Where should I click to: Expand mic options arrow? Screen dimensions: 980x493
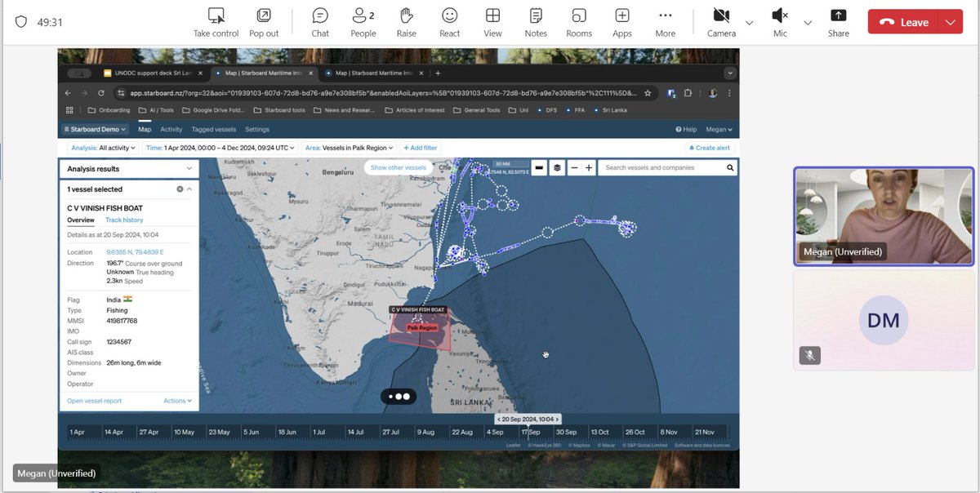point(808,22)
